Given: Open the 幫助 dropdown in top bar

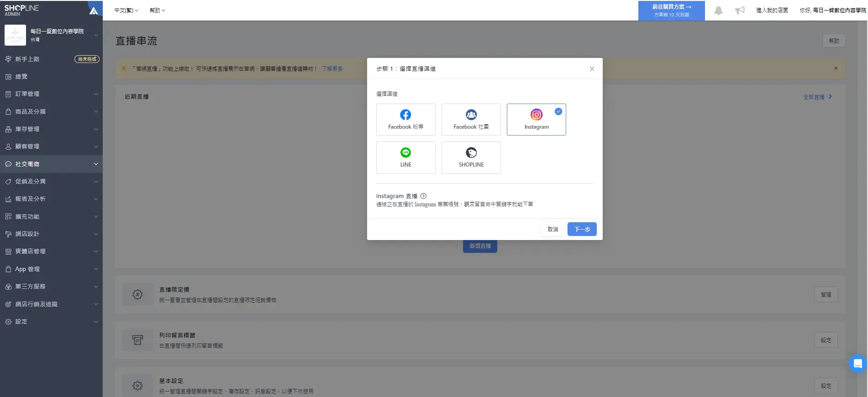Looking at the screenshot, I should 157,10.
